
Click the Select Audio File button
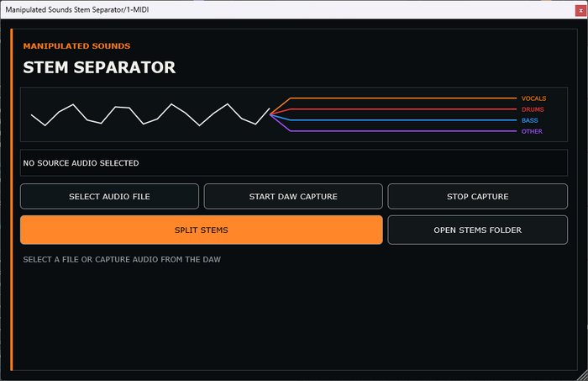click(x=109, y=196)
